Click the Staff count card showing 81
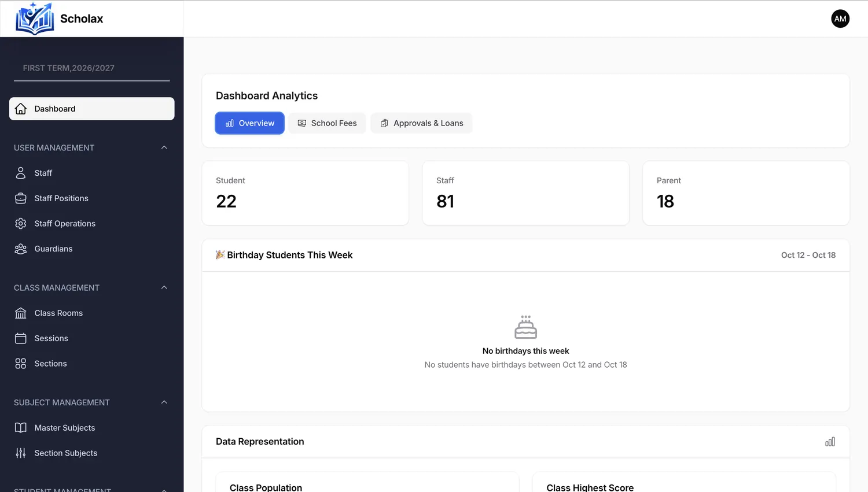Viewport: 868px width, 492px height. (525, 193)
